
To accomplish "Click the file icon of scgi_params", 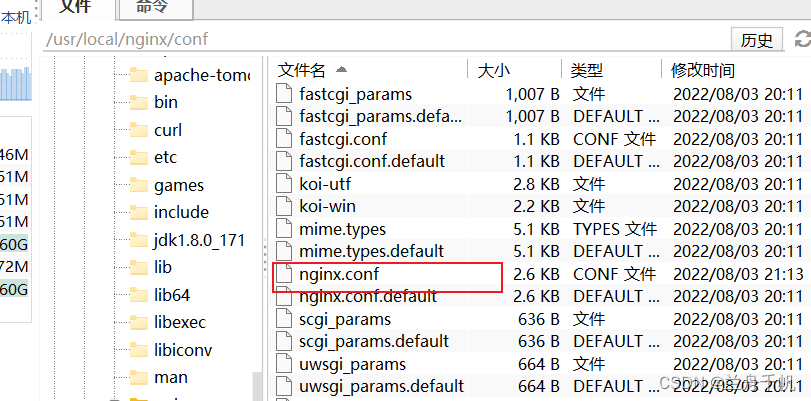I will [x=283, y=319].
